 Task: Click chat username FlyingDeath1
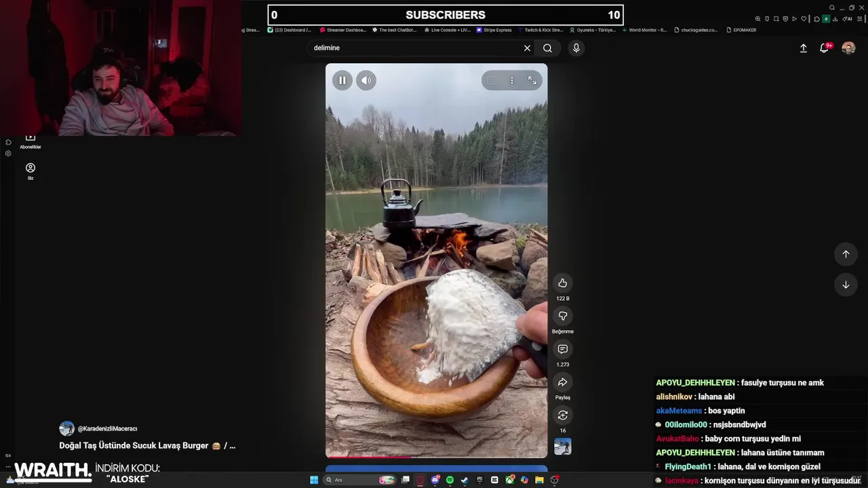click(688, 467)
